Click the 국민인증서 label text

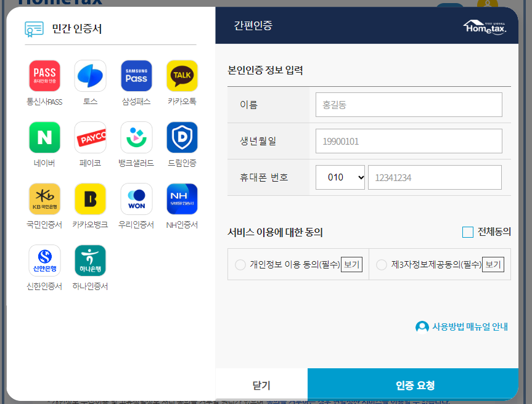point(44,225)
